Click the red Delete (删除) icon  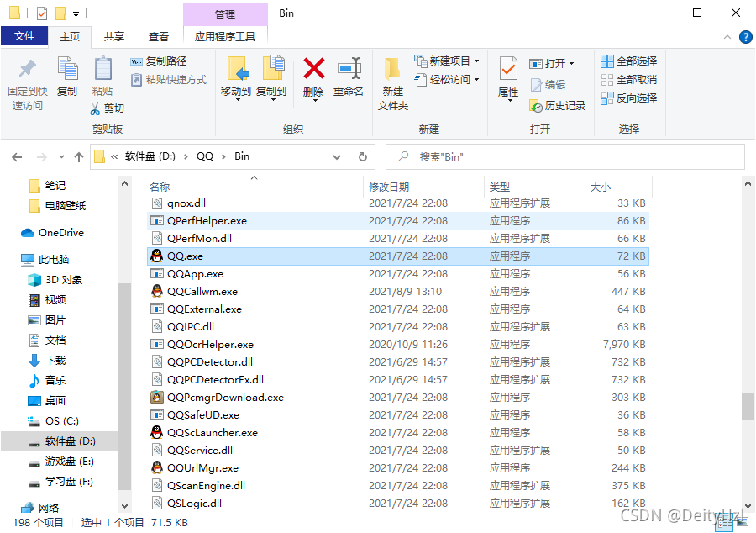pos(314,68)
